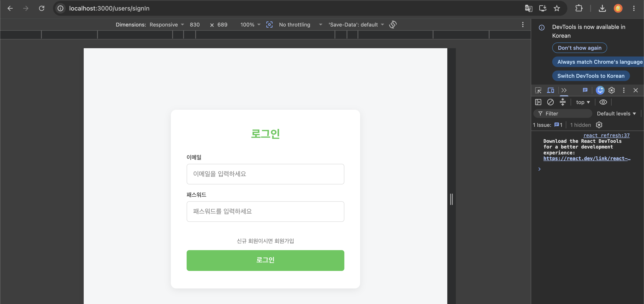This screenshot has height=304, width=644.
Task: Click the email input field
Action: (x=265, y=174)
